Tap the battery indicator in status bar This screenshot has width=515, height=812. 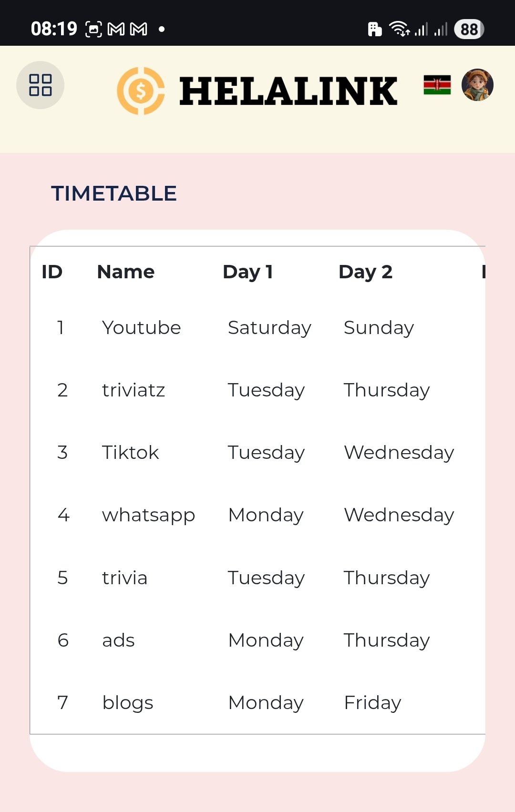pos(469,29)
